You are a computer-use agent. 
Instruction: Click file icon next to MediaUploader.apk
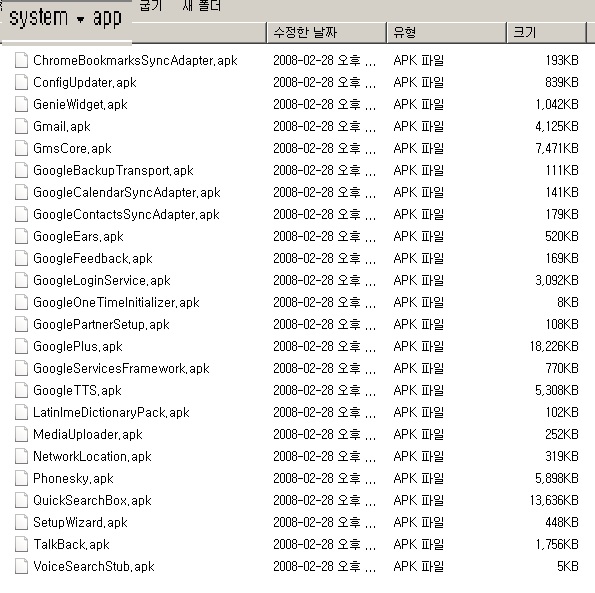[x=21, y=434]
